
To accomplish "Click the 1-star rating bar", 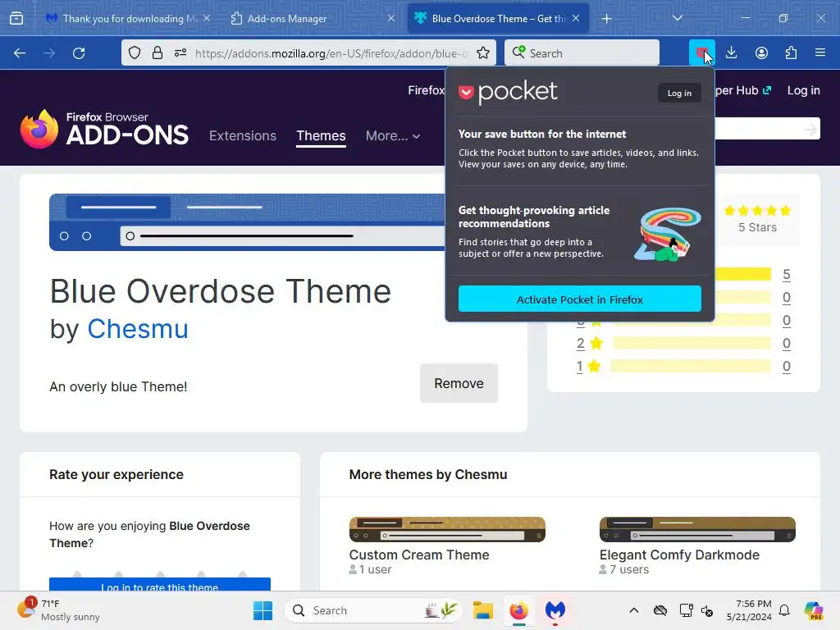I will click(x=691, y=366).
